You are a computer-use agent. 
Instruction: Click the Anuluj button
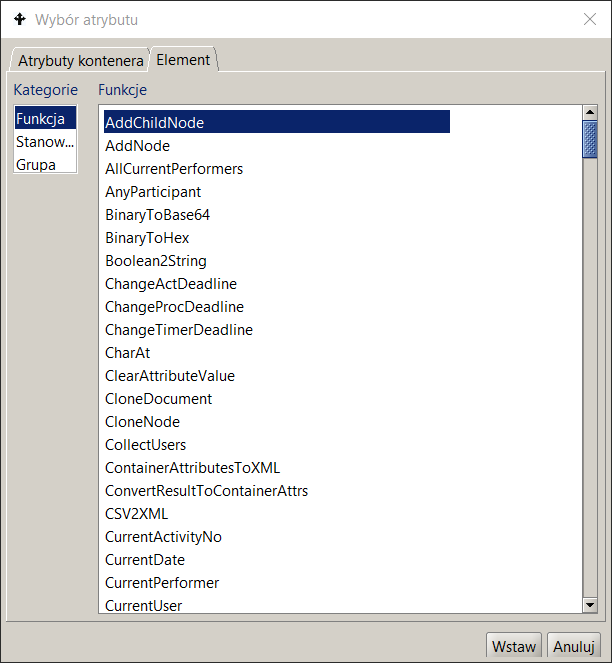[575, 646]
